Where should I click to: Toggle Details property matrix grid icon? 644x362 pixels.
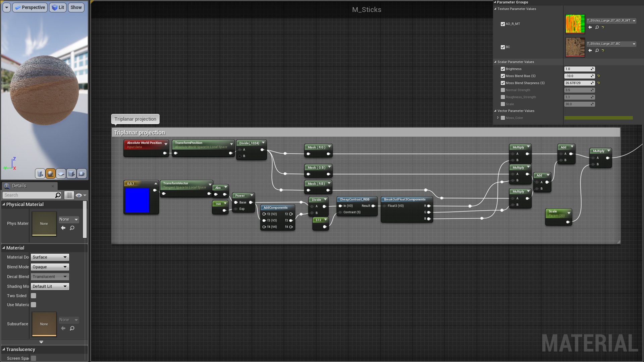pyautogui.click(x=69, y=195)
